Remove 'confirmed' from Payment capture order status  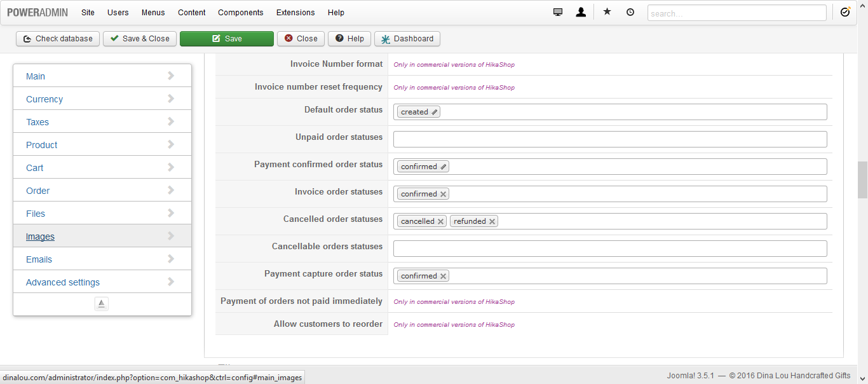[x=443, y=277]
